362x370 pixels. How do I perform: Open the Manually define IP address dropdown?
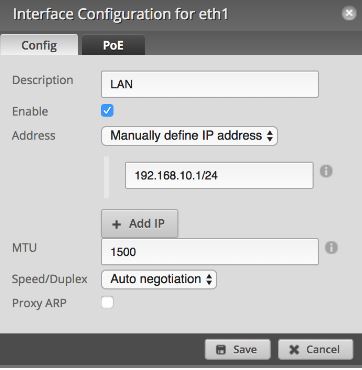(x=189, y=136)
